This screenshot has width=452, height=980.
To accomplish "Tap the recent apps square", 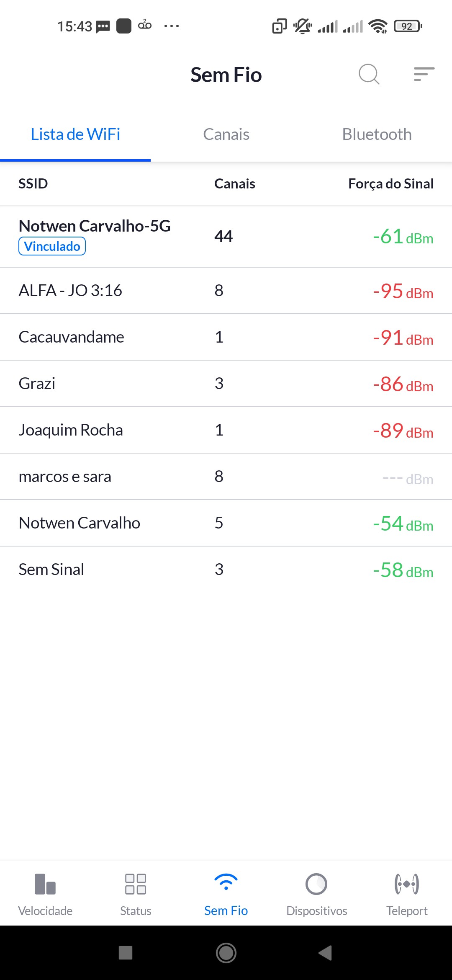I will click(126, 953).
